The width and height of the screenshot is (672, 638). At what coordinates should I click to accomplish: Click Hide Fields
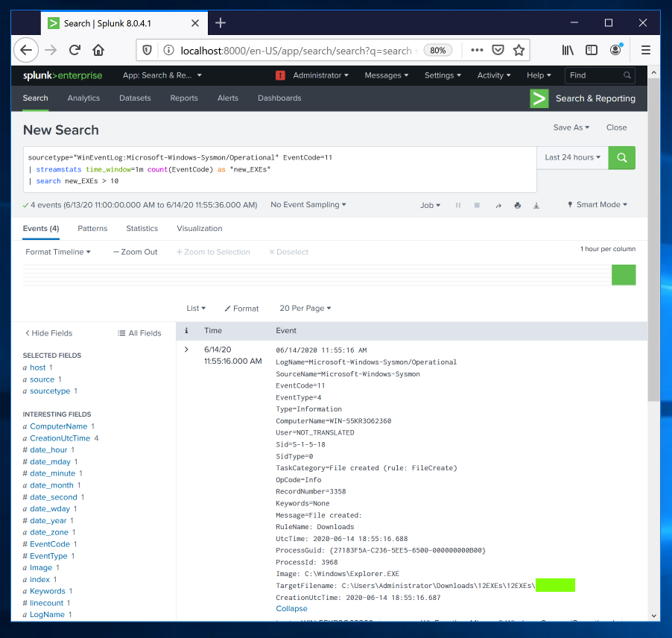(x=48, y=333)
